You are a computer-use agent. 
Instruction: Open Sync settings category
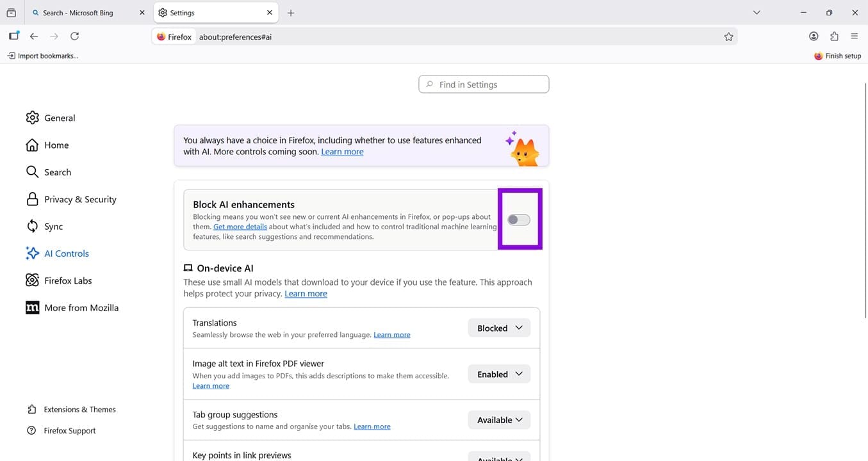(x=44, y=227)
